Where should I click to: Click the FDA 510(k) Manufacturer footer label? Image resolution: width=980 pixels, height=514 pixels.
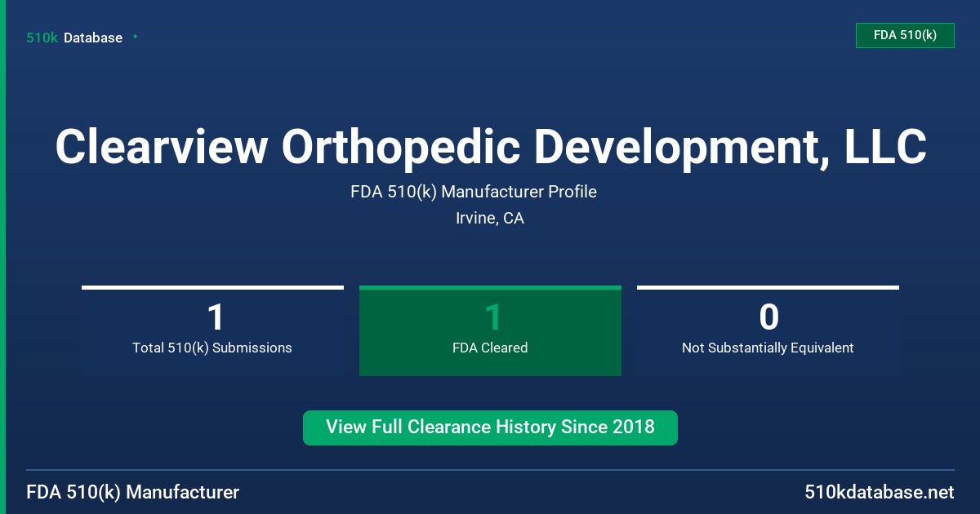(x=133, y=493)
